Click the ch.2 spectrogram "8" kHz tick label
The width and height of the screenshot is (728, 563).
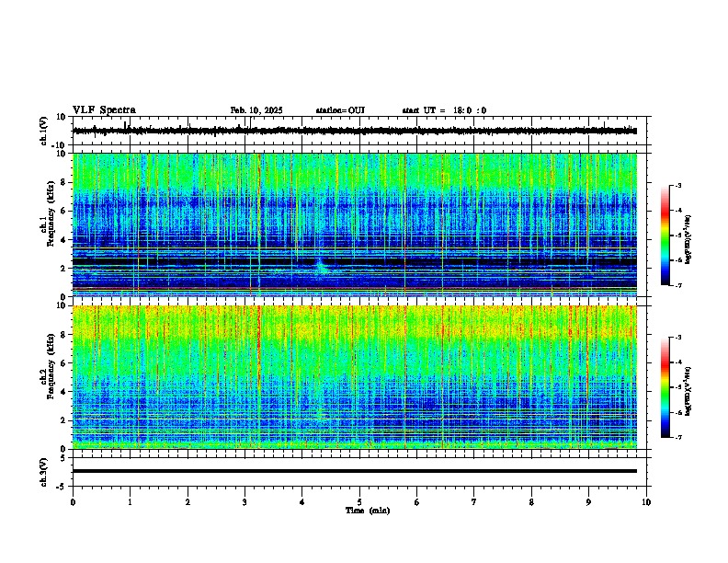[64, 335]
